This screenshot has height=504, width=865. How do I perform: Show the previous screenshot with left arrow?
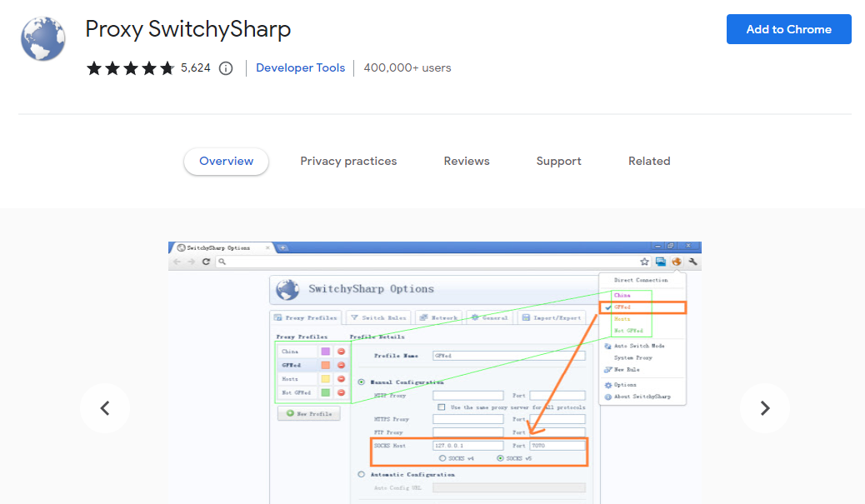tap(105, 408)
